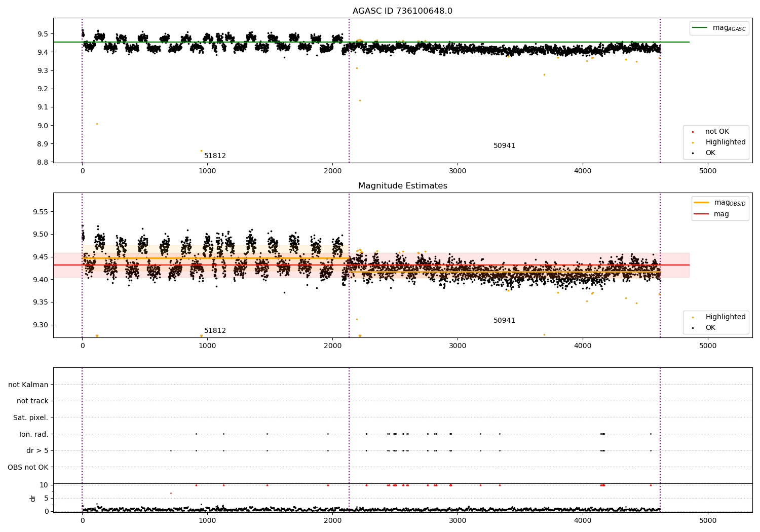Screen dimensions: 760x532
Task: Click the 5 tick on the dr axis
Action: click(46, 498)
